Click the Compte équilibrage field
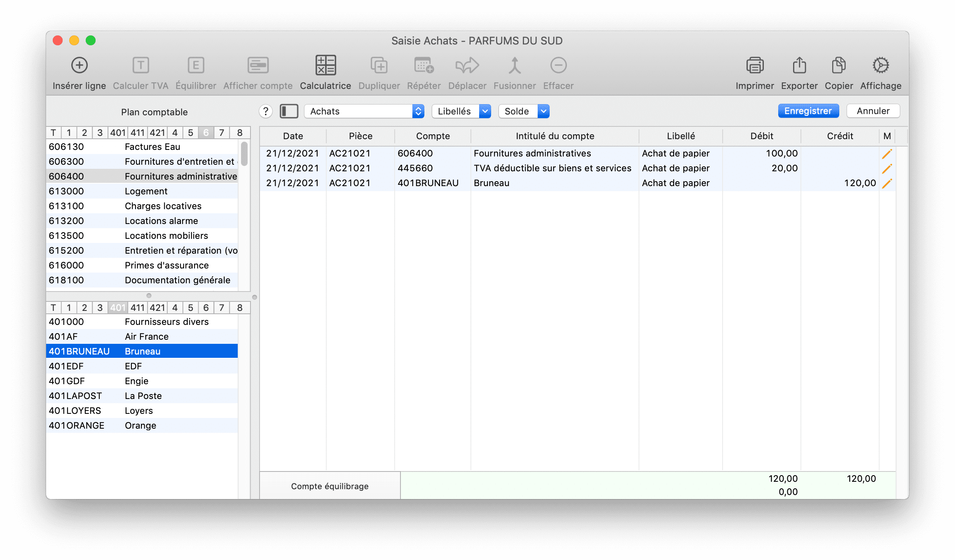The image size is (955, 560). 330,486
